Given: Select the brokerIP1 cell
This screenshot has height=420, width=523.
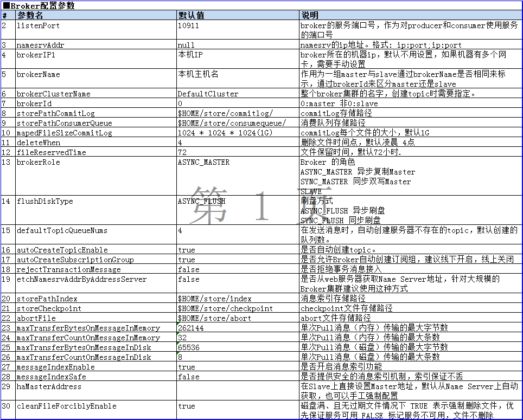Looking at the screenshot, I should (96, 59).
